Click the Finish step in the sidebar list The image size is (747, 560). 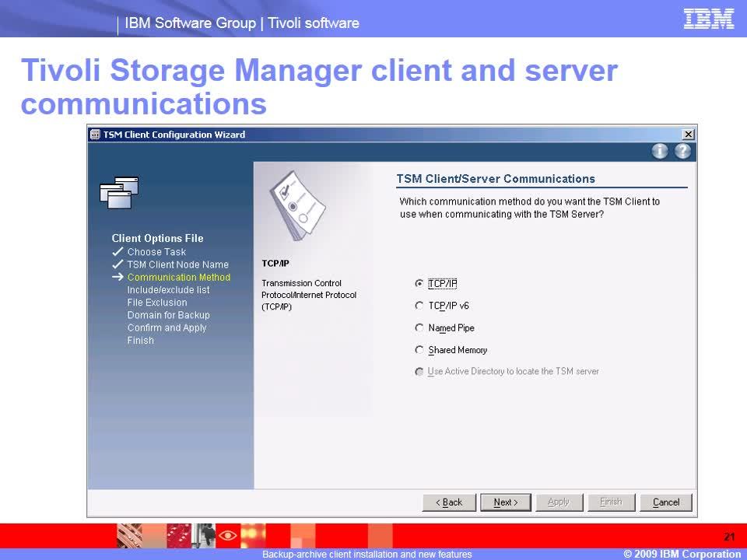pos(141,341)
